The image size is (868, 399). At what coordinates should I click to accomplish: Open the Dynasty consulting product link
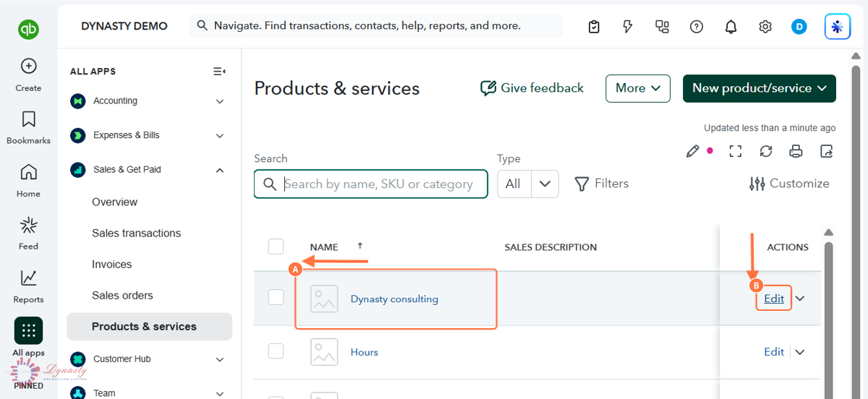click(x=394, y=299)
